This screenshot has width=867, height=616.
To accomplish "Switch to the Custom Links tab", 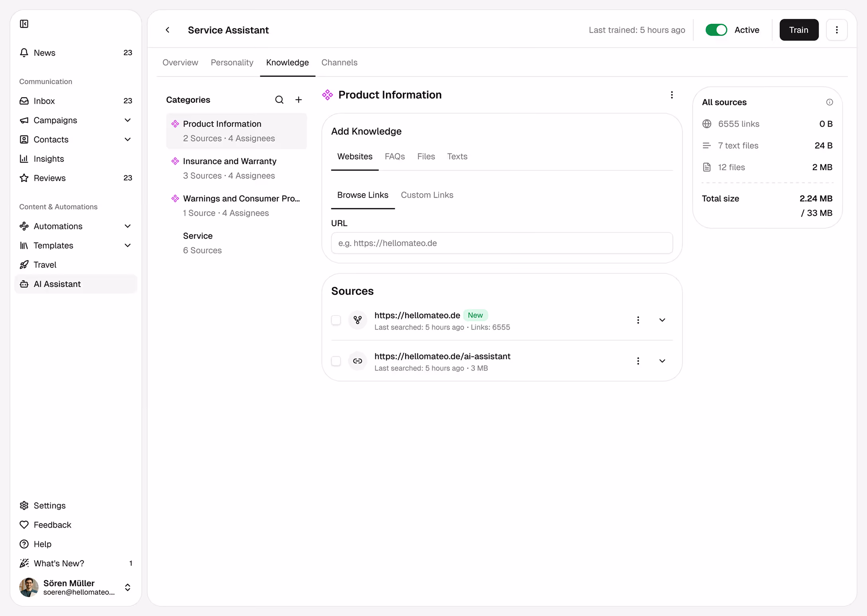I will [427, 195].
